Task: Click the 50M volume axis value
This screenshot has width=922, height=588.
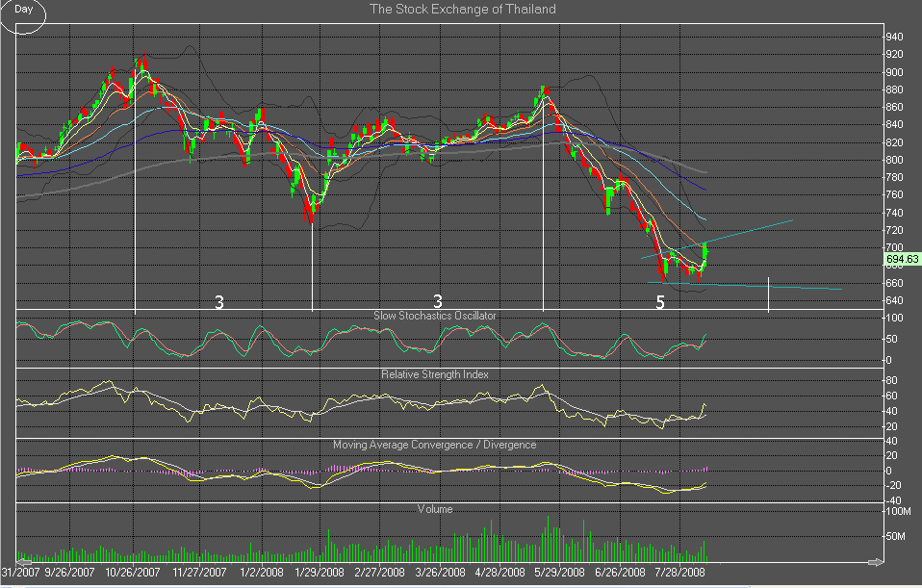Action: [x=896, y=536]
